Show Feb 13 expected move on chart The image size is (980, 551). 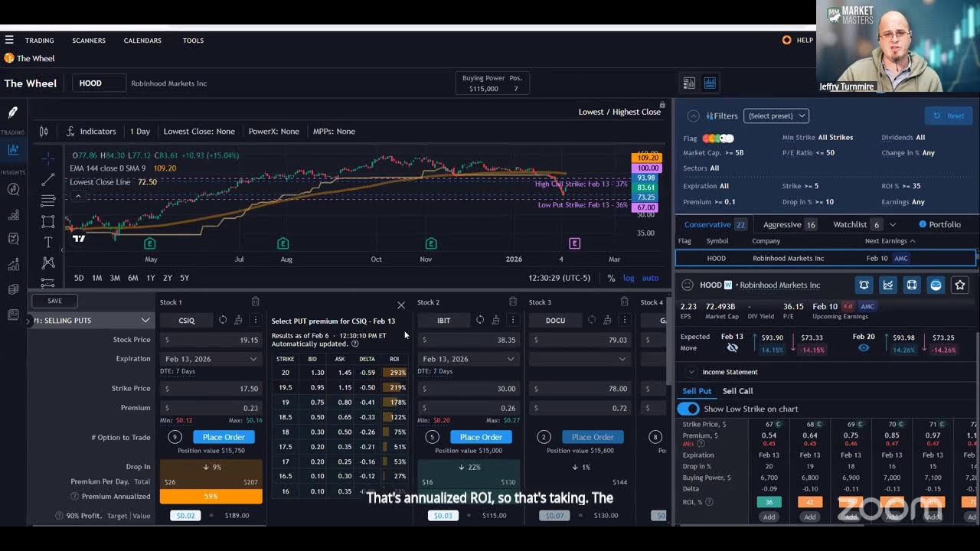click(732, 347)
